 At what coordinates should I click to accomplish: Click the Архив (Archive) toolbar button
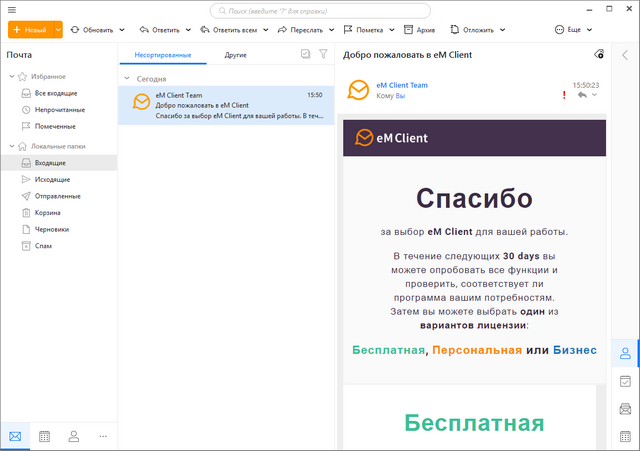(422, 30)
